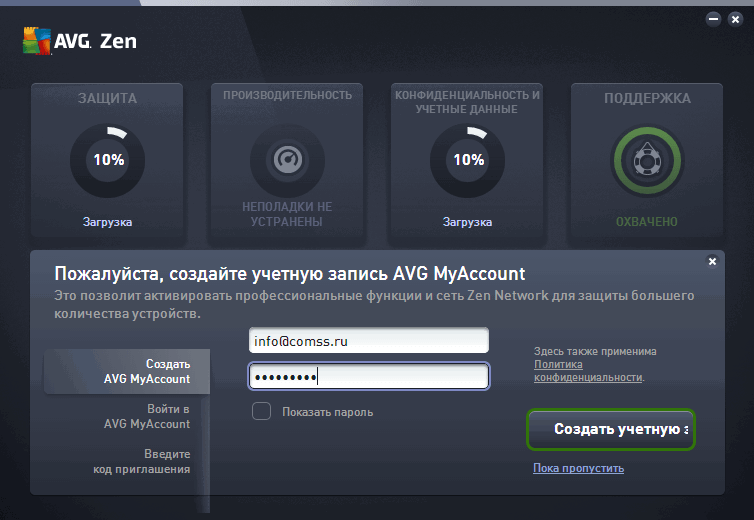This screenshot has height=520, width=754.
Task: Click НЕПОЛАДКИ НЕ УСТРАНЕНЫ status text
Action: coord(287,214)
